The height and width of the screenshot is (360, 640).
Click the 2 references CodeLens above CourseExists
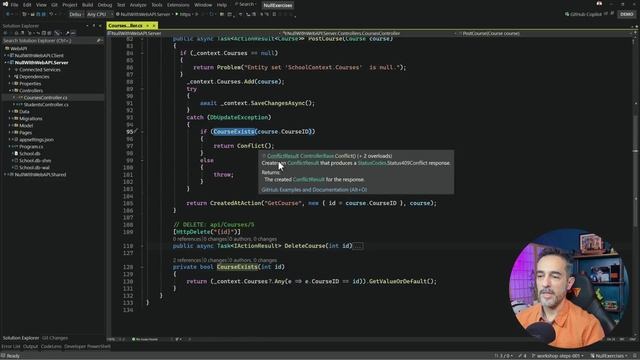click(187, 260)
